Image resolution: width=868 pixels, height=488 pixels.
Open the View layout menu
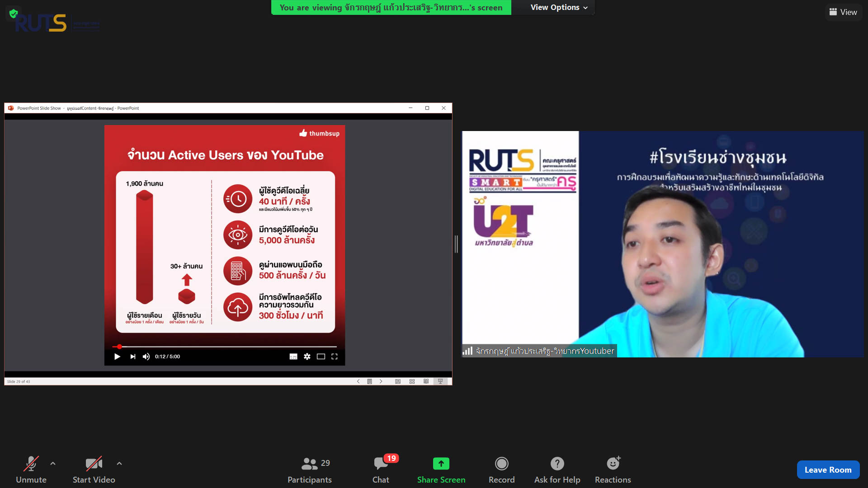point(843,12)
